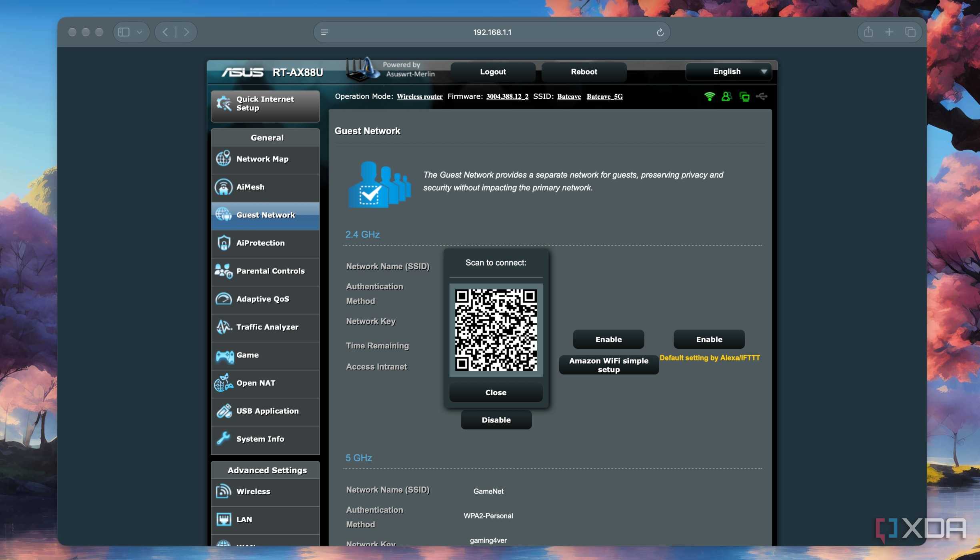
Task: Click the Batcave SSID link
Action: [x=569, y=97]
